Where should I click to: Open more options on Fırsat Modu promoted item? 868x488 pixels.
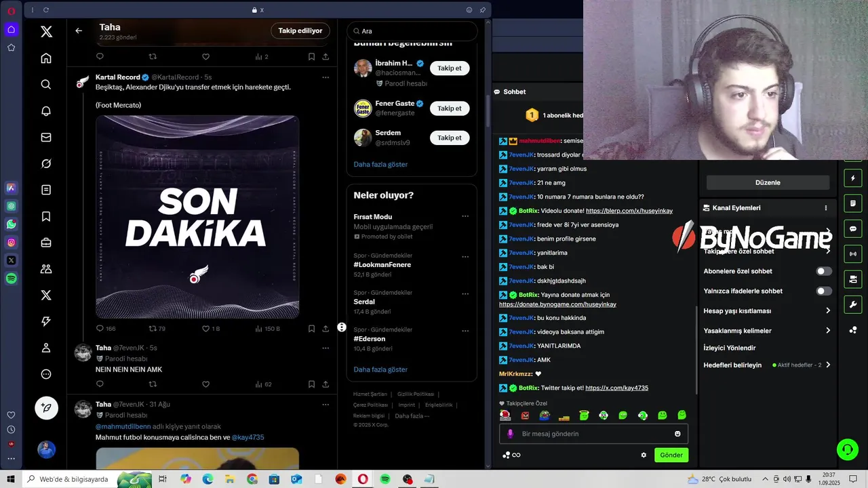465,216
